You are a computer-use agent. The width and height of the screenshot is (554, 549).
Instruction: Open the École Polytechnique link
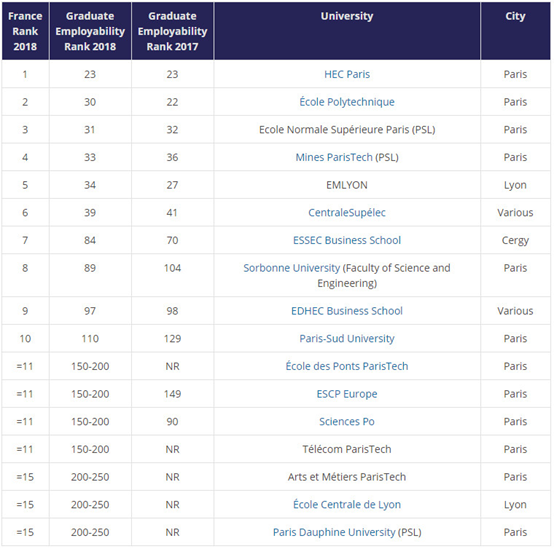point(347,102)
